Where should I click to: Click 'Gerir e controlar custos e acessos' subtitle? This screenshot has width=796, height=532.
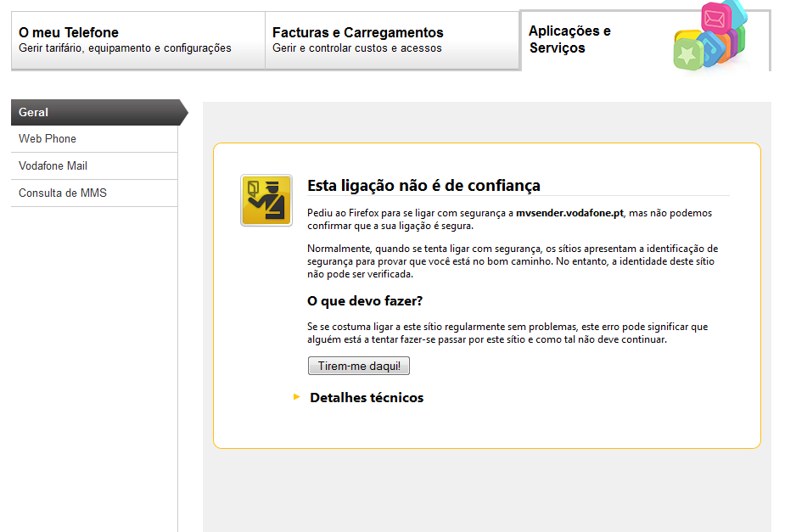click(356, 48)
